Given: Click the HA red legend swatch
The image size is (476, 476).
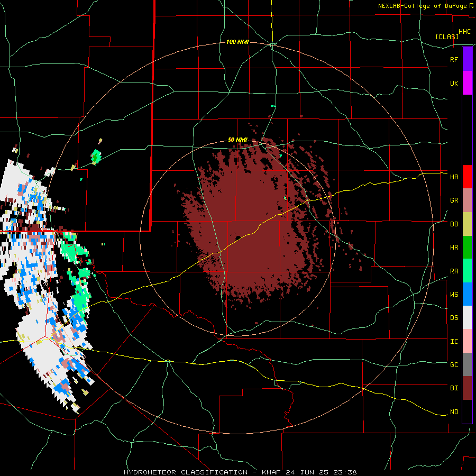Looking at the screenshot, I should (467, 177).
